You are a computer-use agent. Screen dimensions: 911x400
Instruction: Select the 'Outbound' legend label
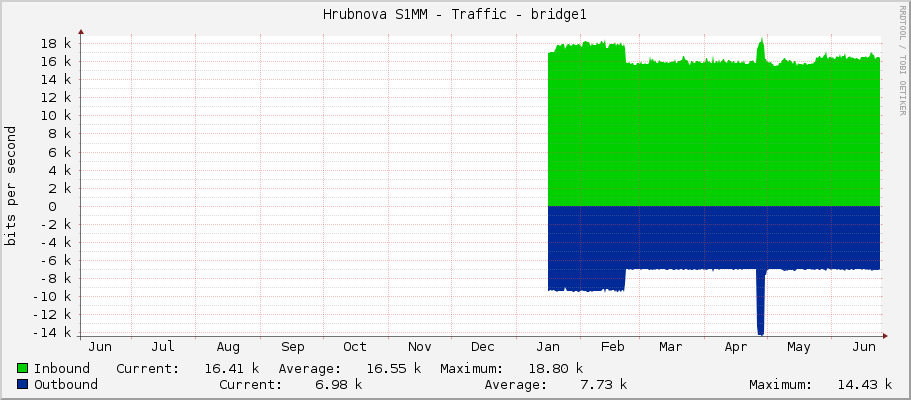click(66, 384)
